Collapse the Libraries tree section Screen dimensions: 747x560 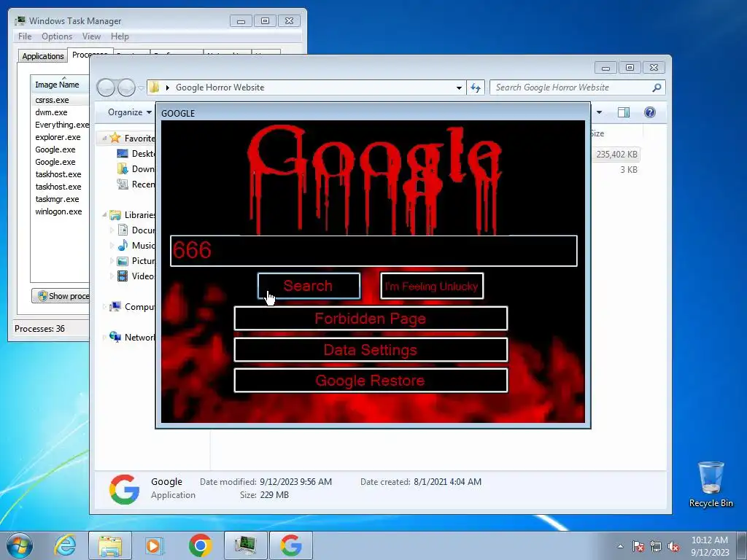click(104, 215)
